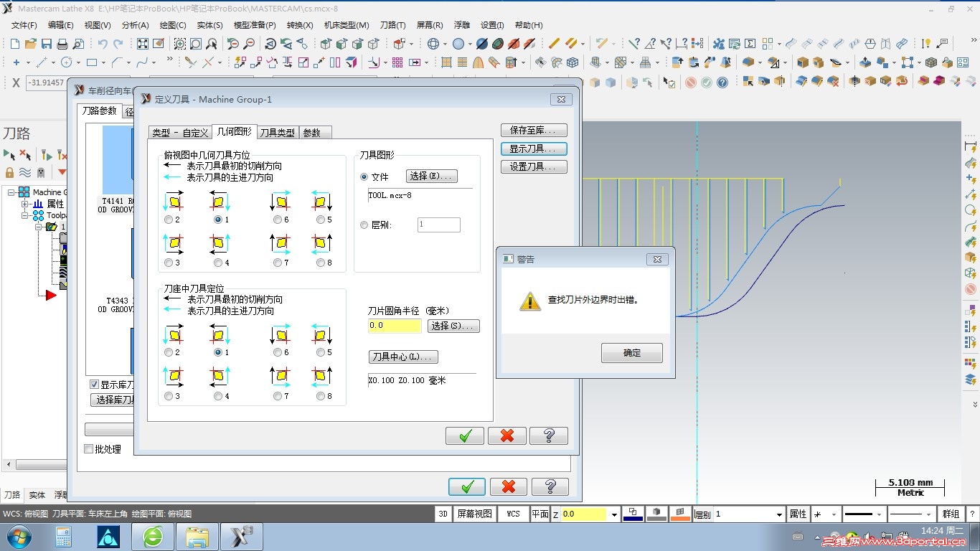Click the Fit to screen icon
The height and width of the screenshot is (551, 980).
[143, 44]
